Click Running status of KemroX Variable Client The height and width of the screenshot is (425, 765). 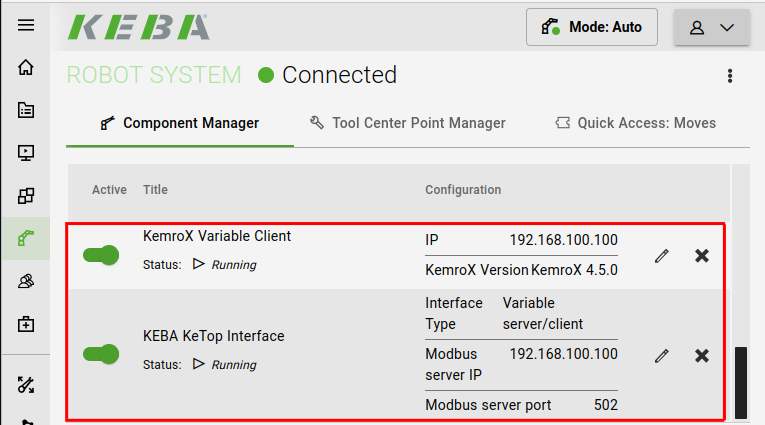(234, 265)
